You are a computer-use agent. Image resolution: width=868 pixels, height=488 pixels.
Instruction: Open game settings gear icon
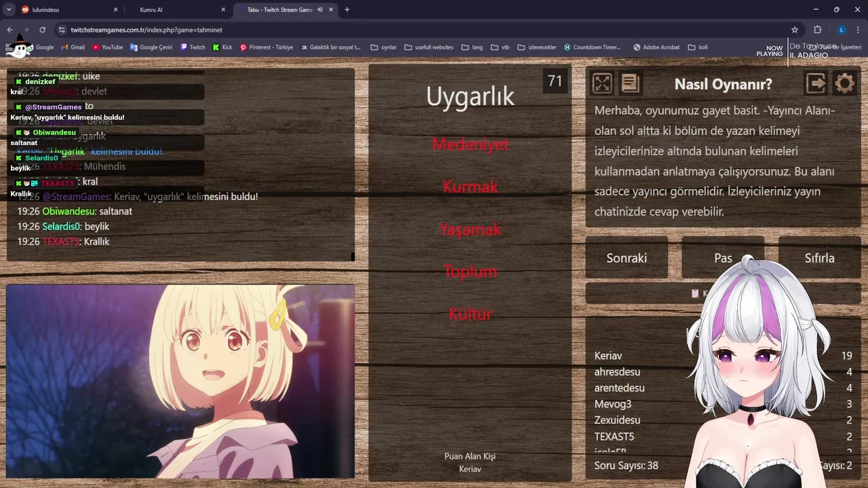pos(844,83)
